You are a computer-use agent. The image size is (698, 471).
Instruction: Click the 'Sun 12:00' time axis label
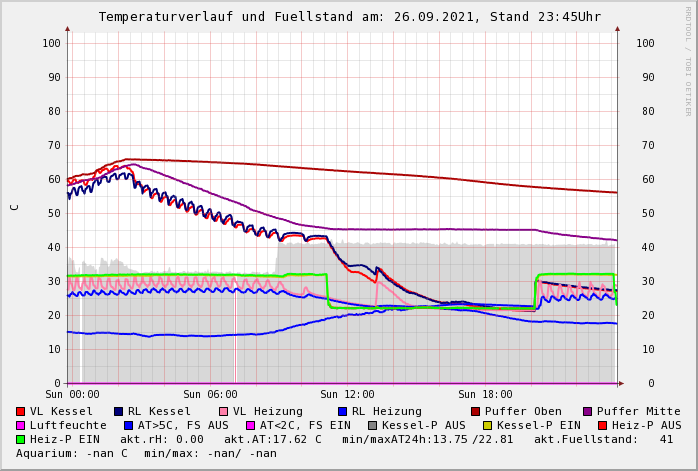click(x=347, y=395)
